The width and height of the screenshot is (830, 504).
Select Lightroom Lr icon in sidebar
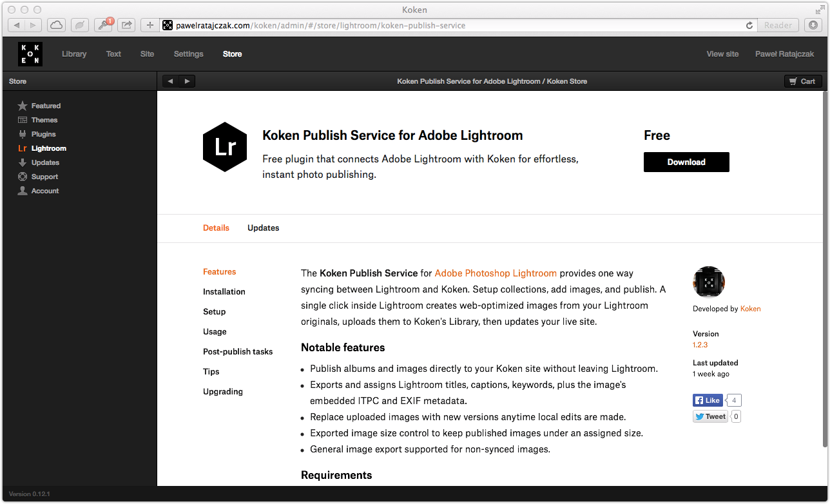point(23,148)
